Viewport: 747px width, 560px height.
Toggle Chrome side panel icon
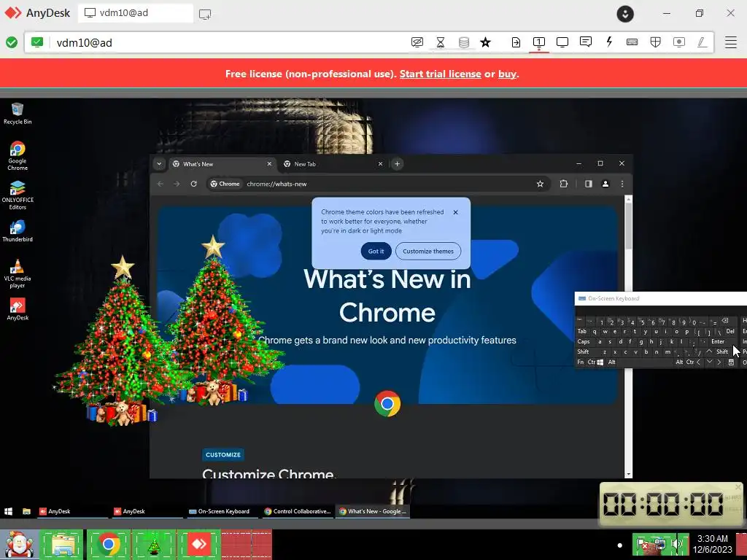[x=589, y=184]
